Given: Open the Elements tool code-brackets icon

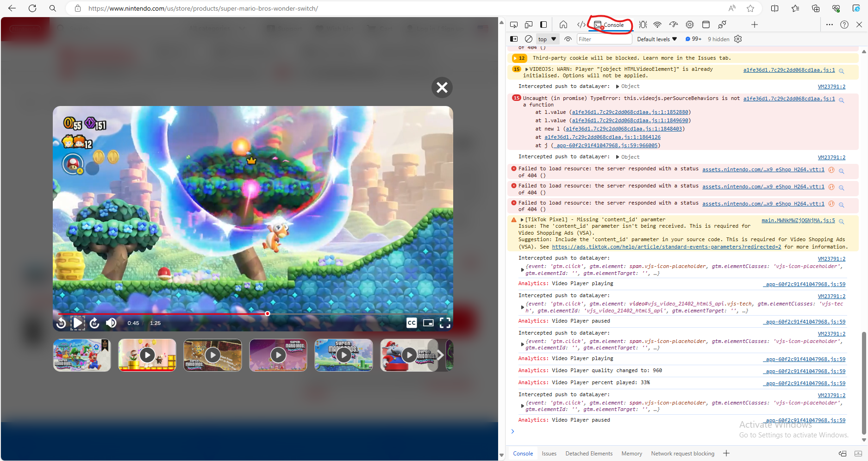Looking at the screenshot, I should (x=581, y=25).
